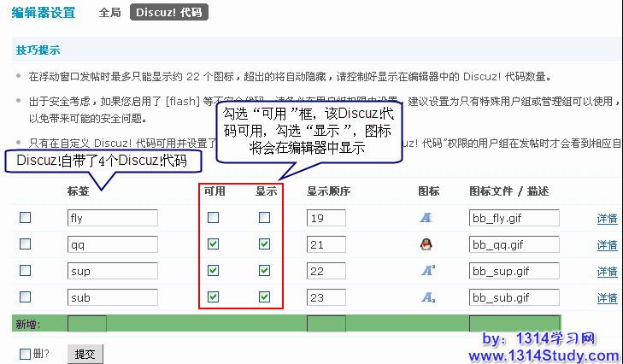Uncheck the 显示 checkbox for sub
Image resolution: width=623 pixels, height=364 pixels.
click(x=265, y=297)
